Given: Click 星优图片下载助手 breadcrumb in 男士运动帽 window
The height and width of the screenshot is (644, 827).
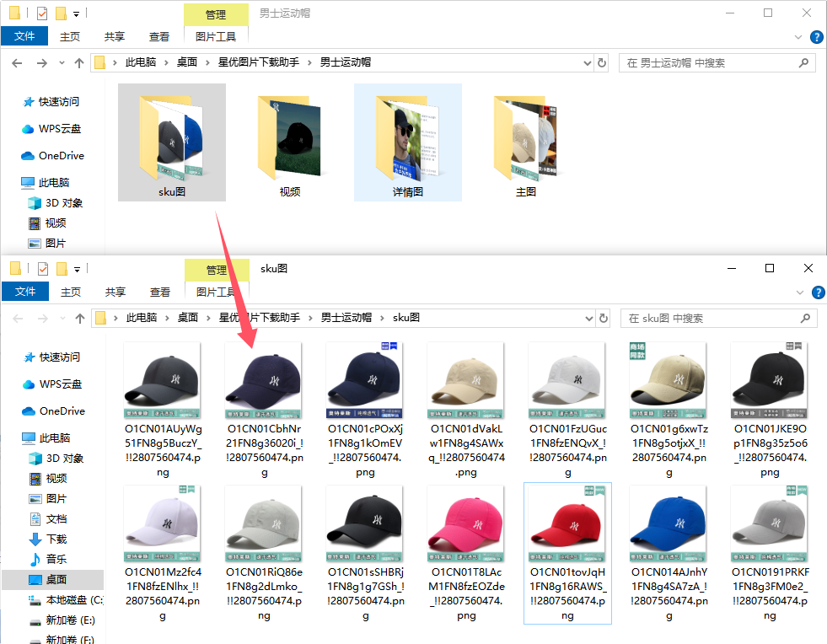Looking at the screenshot, I should tap(259, 62).
